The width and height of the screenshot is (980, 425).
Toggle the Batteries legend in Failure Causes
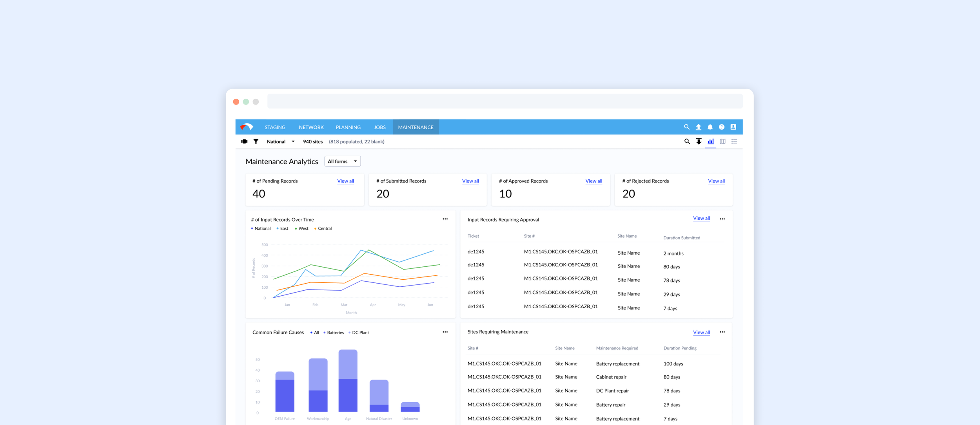[x=334, y=333]
